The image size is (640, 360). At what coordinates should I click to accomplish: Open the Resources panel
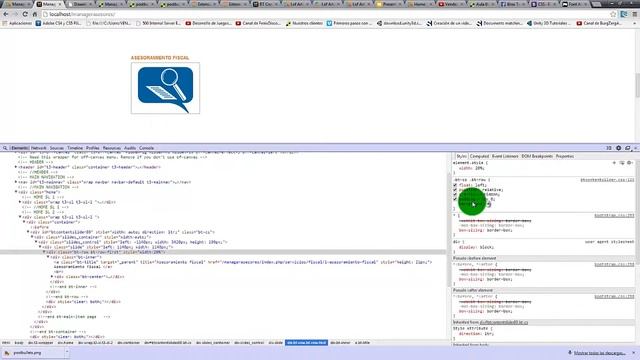tap(112, 148)
